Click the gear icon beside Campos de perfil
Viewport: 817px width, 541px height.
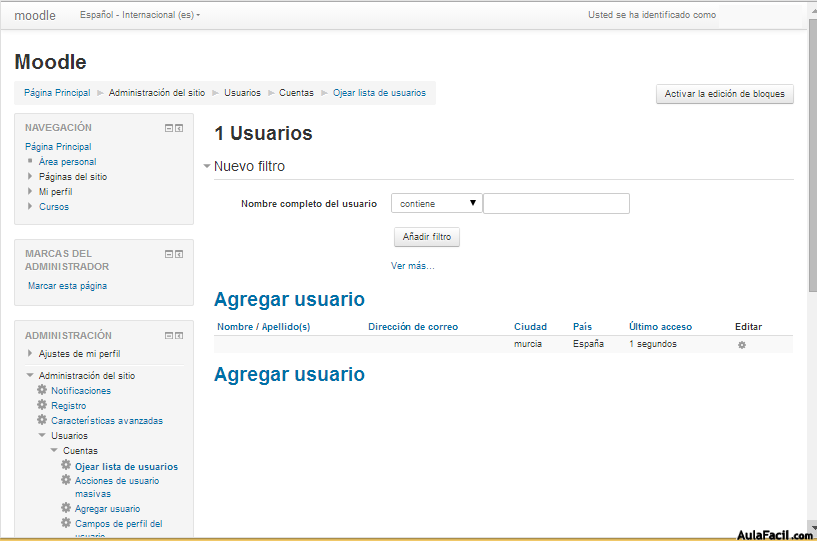66,523
